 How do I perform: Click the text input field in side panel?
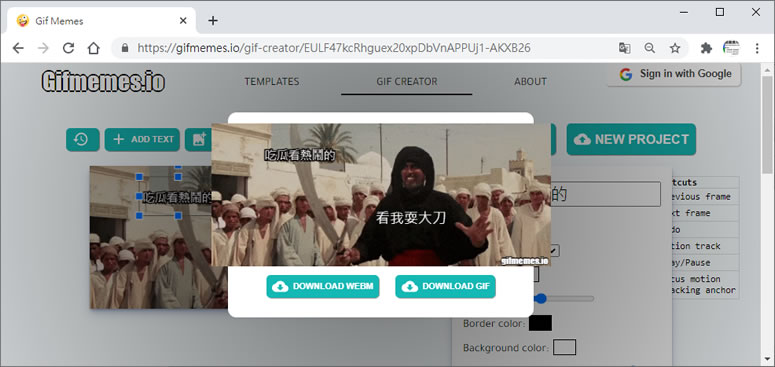[605, 194]
